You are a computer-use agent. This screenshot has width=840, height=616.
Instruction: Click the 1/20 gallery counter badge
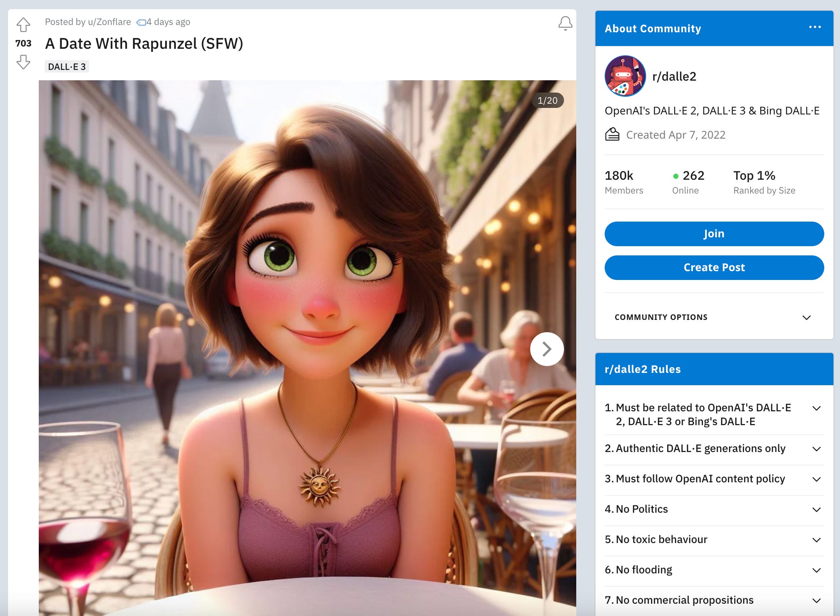(x=547, y=100)
